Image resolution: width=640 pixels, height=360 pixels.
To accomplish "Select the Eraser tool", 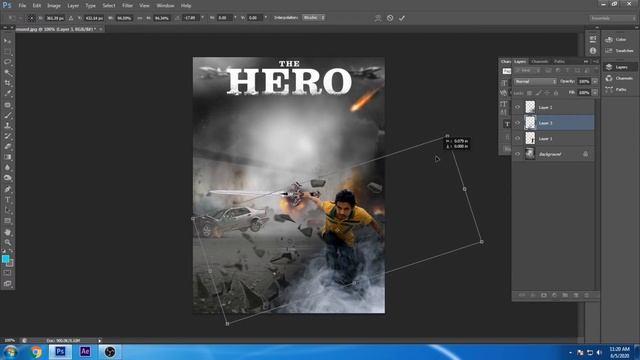I will (x=7, y=147).
